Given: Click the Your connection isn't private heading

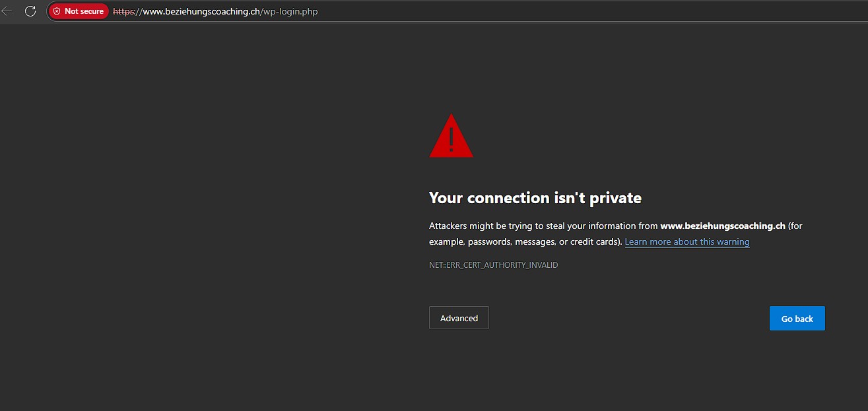Looking at the screenshot, I should tap(535, 198).
